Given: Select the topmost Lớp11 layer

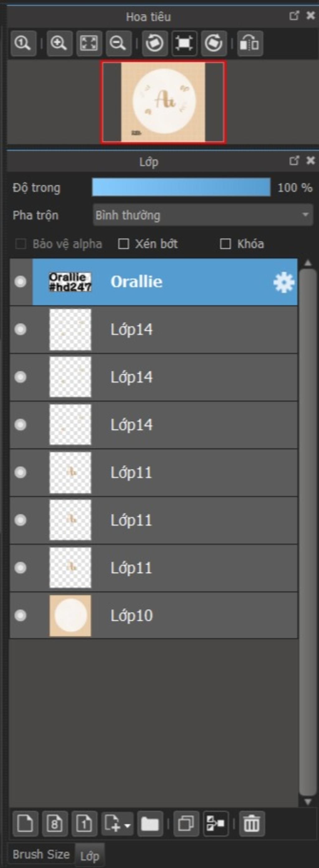Looking at the screenshot, I should 154,472.
